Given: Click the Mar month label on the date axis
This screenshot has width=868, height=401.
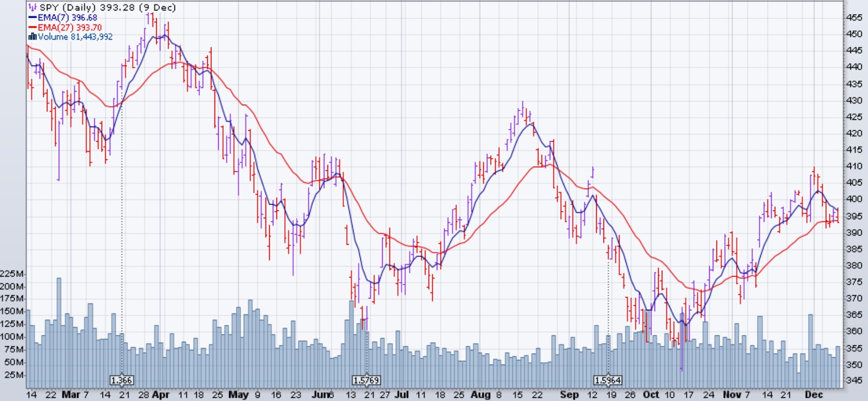Looking at the screenshot, I should (70, 395).
